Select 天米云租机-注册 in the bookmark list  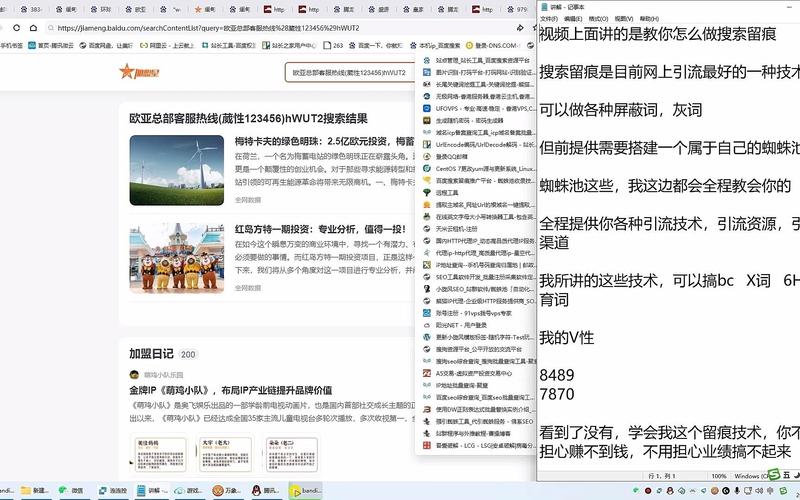(451, 229)
